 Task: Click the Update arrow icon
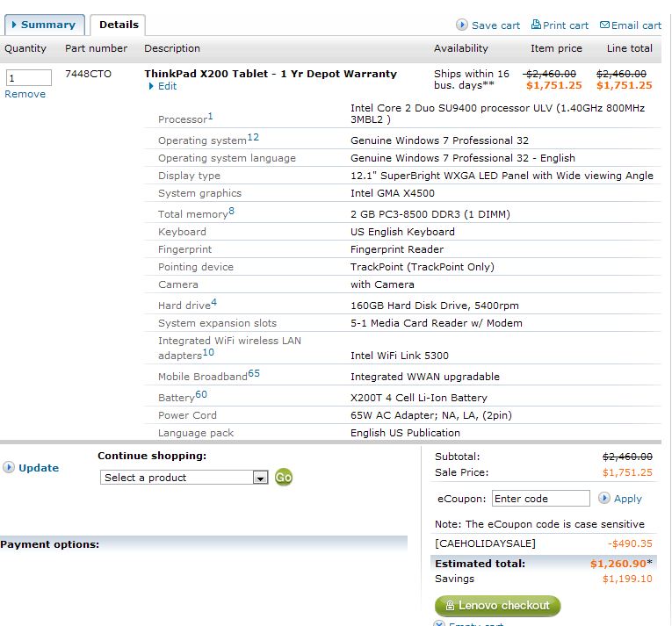(x=9, y=467)
